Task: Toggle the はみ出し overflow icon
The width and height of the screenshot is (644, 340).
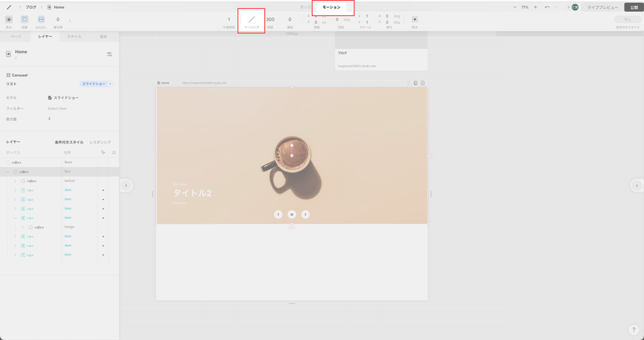Action: coord(41,20)
